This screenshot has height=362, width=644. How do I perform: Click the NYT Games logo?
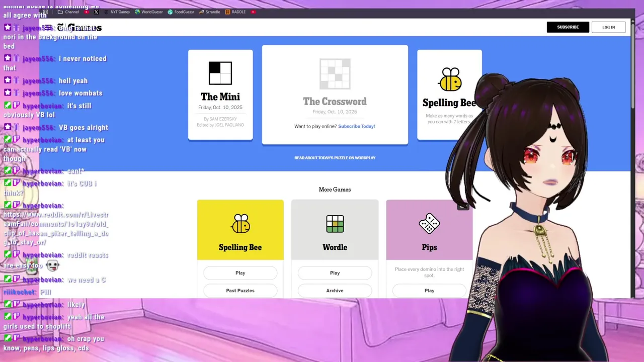[79, 28]
